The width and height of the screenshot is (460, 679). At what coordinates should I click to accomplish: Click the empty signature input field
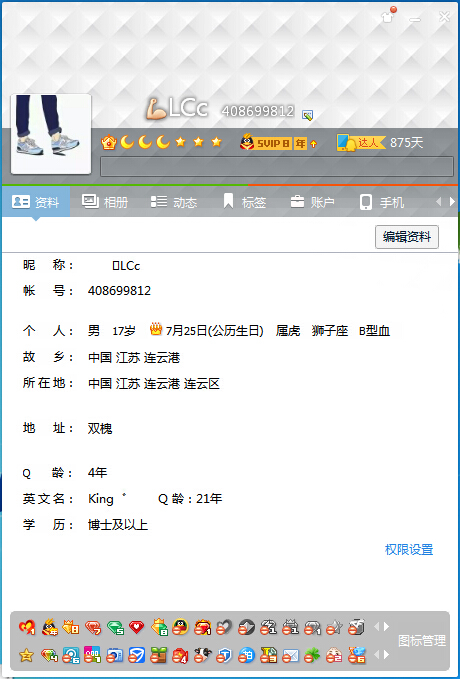277,167
